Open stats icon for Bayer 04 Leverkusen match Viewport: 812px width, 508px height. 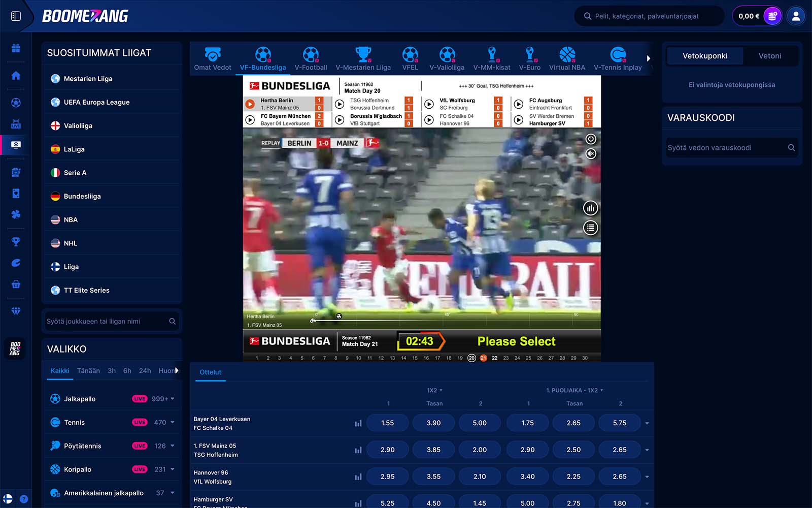(358, 423)
